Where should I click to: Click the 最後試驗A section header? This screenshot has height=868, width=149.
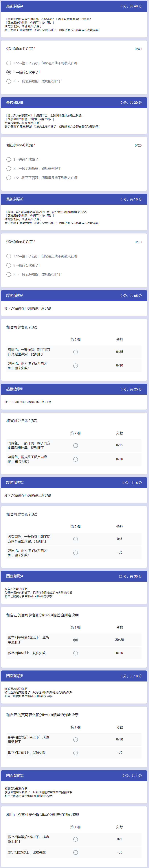(x=74, y=6)
